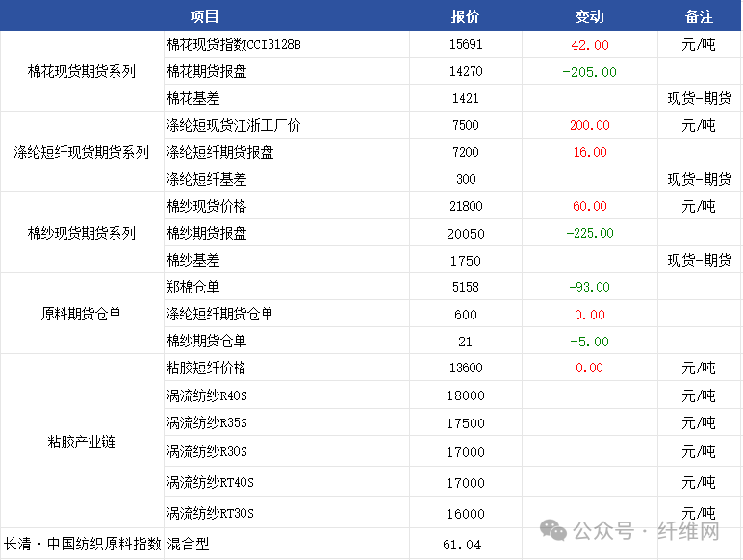Image resolution: width=743 pixels, height=560 pixels.
Task: Click the 棉纱期货仓单 row label
Action: point(207,342)
